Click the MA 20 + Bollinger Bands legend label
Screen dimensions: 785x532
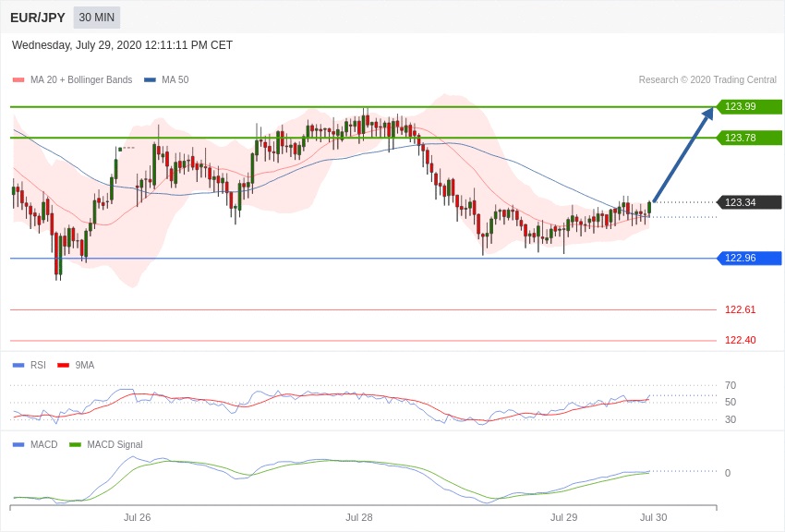point(81,79)
